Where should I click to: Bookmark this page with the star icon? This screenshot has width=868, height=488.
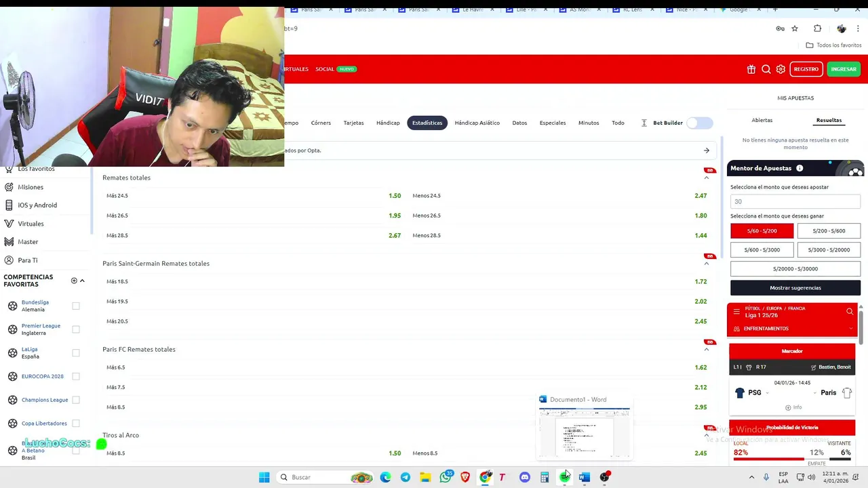pyautogui.click(x=795, y=28)
